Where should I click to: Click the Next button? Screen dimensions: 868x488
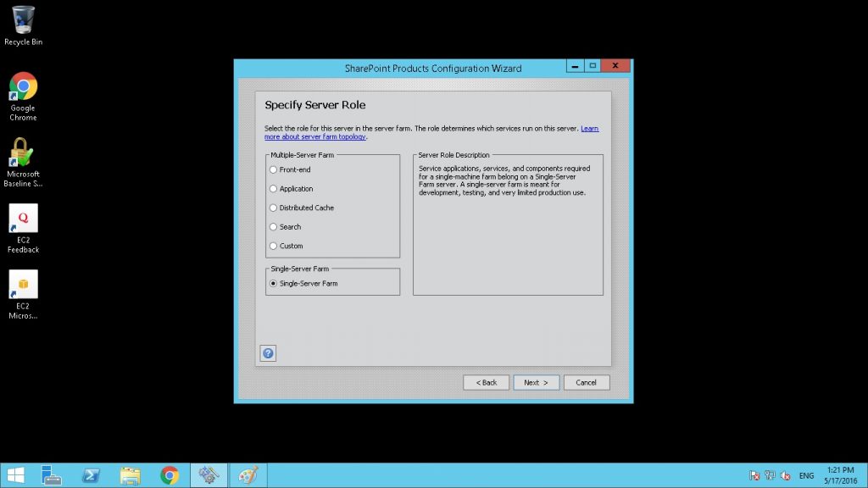tap(536, 382)
